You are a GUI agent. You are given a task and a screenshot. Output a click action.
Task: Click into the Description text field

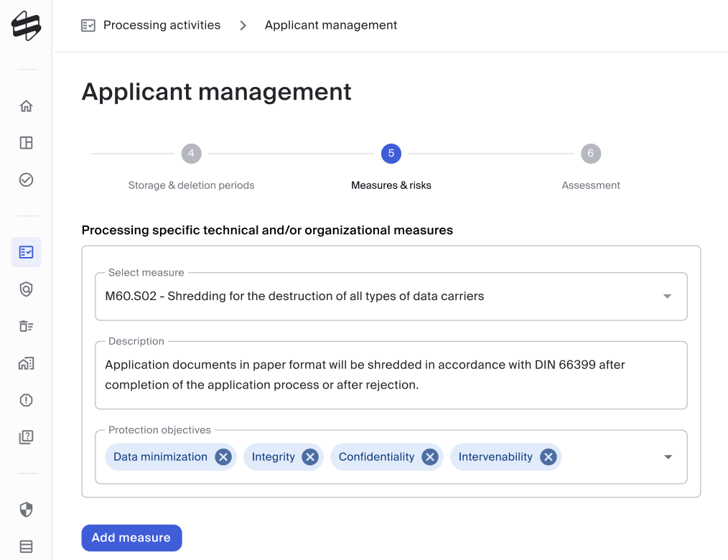point(391,375)
